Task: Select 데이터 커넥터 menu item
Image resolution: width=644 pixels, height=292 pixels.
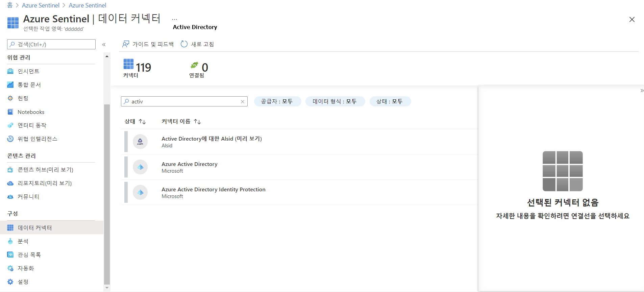Action: [x=52, y=228]
